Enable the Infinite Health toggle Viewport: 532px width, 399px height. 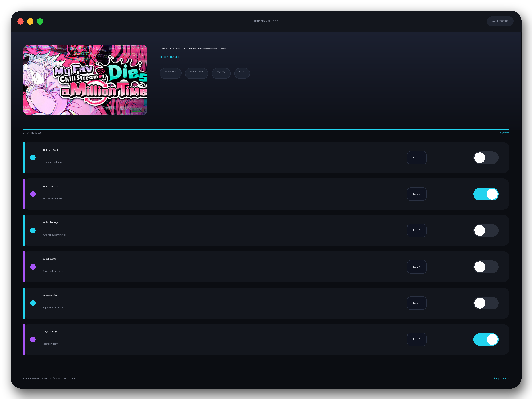coord(486,158)
